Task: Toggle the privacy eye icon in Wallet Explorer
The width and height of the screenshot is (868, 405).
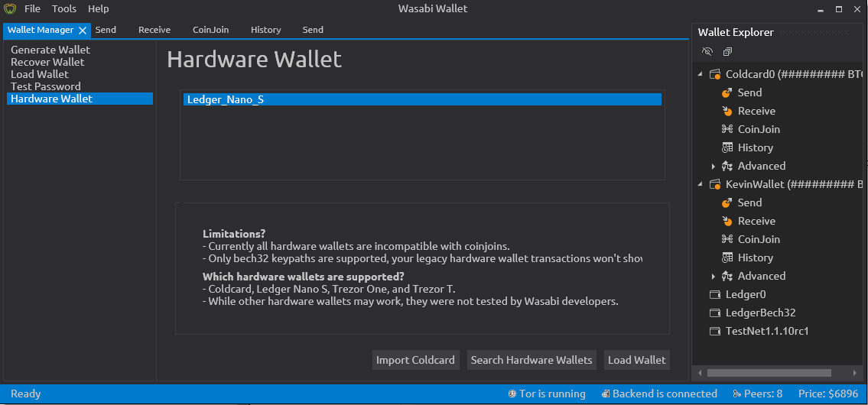Action: 707,51
